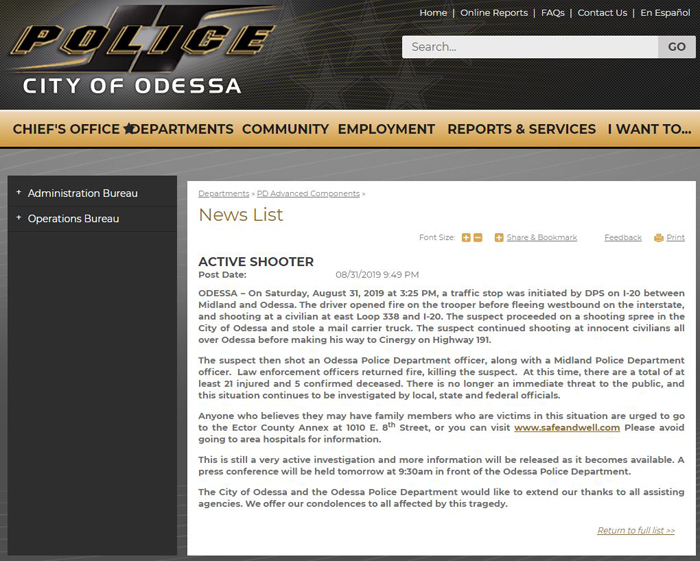The image size is (700, 561).
Task: Switch to En Español
Action: pyautogui.click(x=665, y=13)
